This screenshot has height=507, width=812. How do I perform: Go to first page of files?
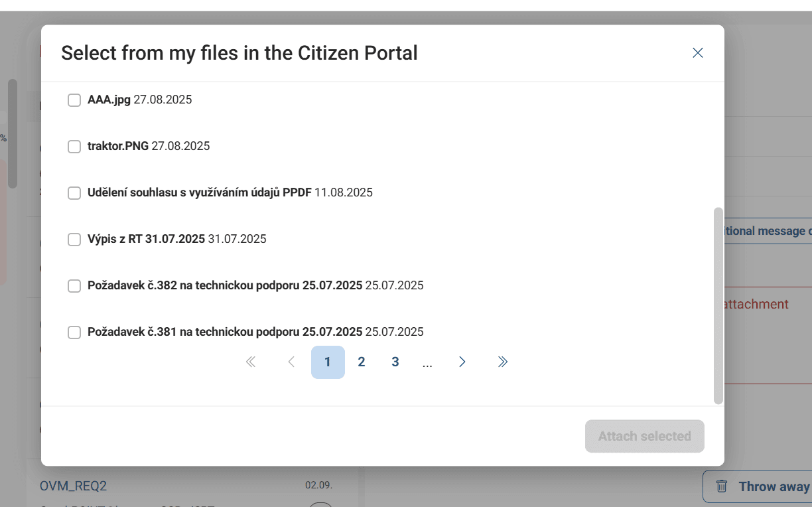coord(251,362)
